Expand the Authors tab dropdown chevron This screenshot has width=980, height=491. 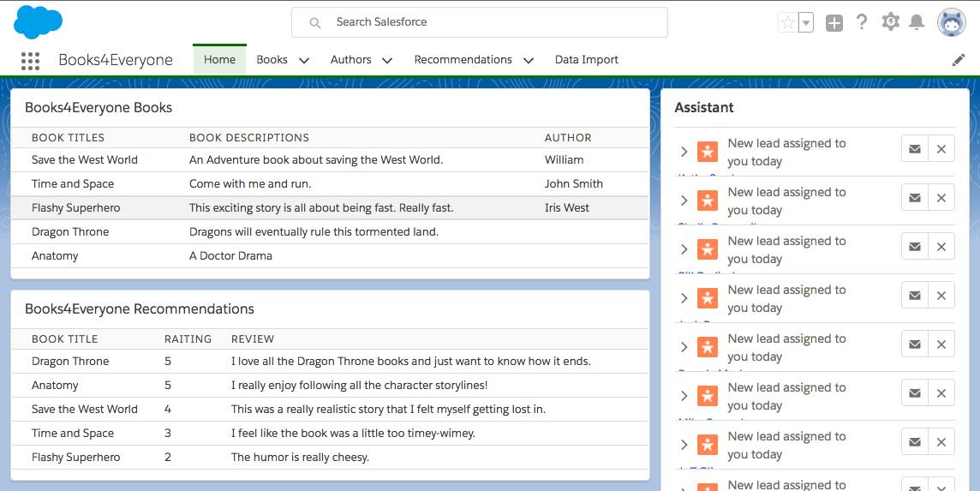(x=387, y=61)
